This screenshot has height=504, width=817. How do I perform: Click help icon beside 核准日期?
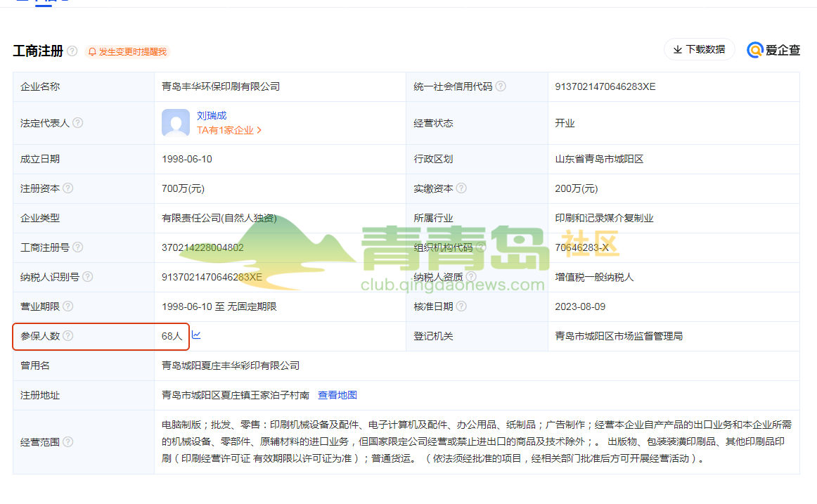[x=461, y=306]
